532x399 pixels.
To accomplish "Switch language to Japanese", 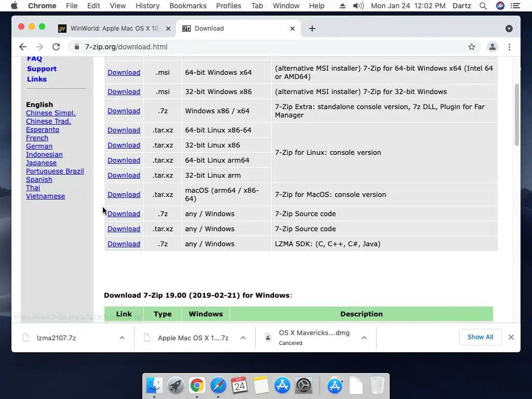I will tap(41, 163).
